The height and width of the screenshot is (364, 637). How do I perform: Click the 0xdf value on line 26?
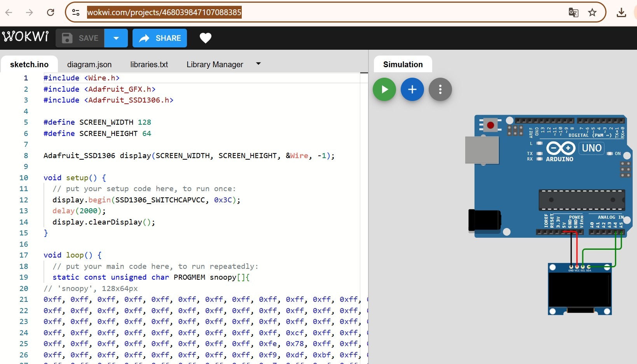(x=295, y=355)
